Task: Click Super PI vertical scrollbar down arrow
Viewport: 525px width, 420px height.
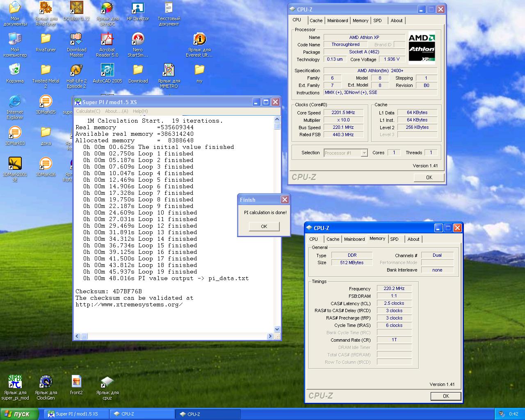Action: point(277,329)
